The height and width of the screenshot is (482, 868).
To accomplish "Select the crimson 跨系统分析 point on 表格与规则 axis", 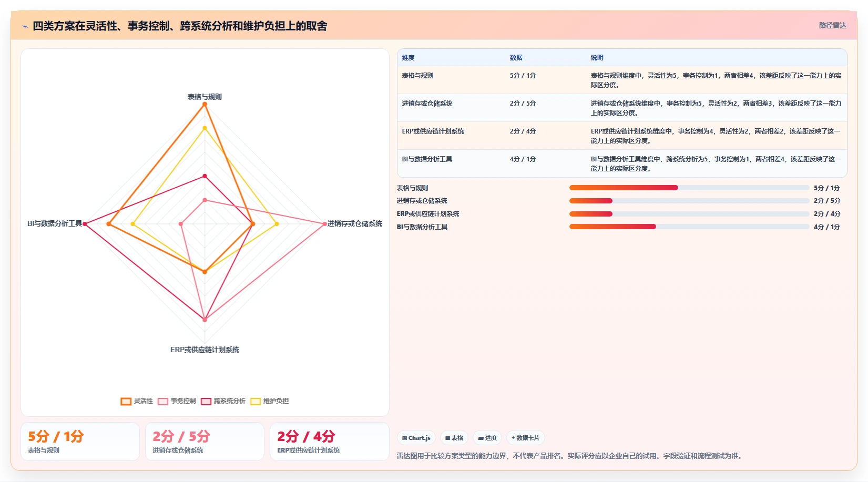I will [x=205, y=176].
